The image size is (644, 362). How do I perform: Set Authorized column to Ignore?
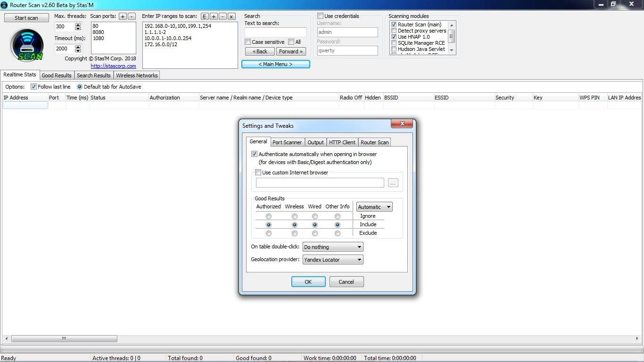[269, 216]
